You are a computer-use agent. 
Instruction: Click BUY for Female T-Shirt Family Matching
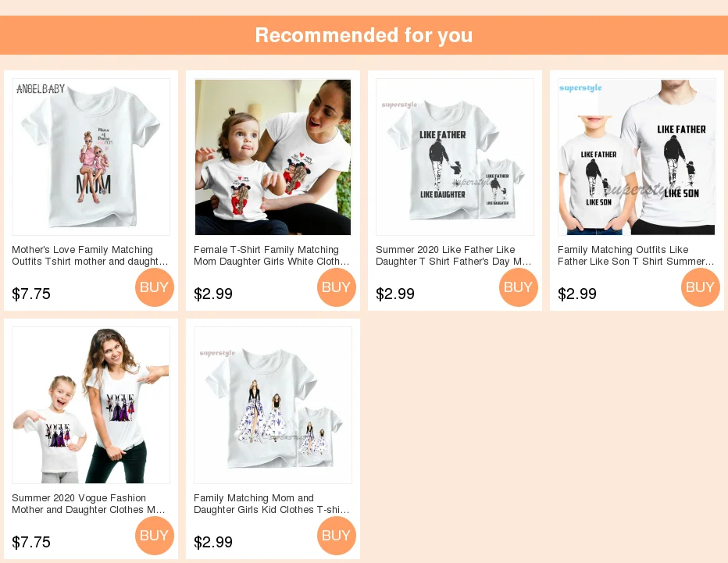[x=337, y=287]
